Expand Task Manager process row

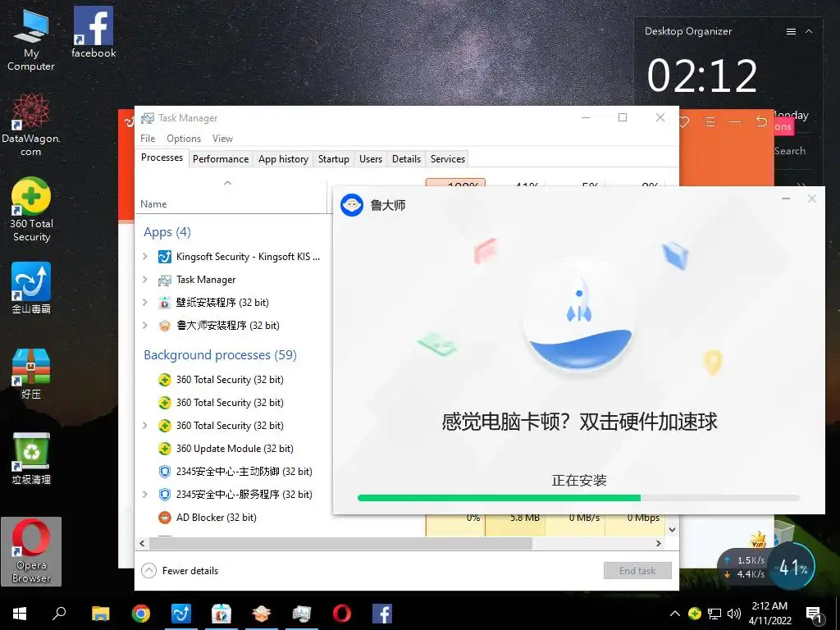pos(144,280)
